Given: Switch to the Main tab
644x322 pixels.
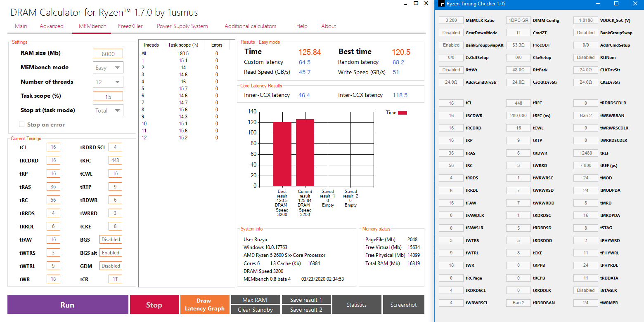Looking at the screenshot, I should coord(21,26).
